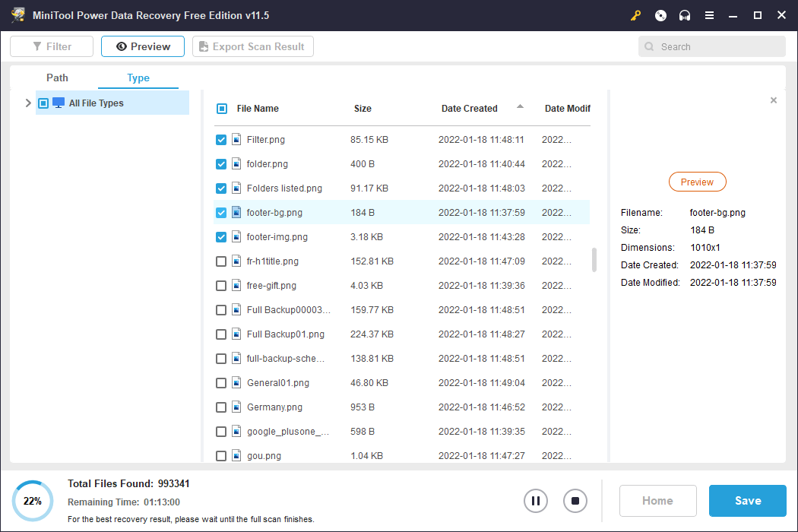Open the bootable media disc icon
Image resolution: width=798 pixels, height=532 pixels.
660,15
